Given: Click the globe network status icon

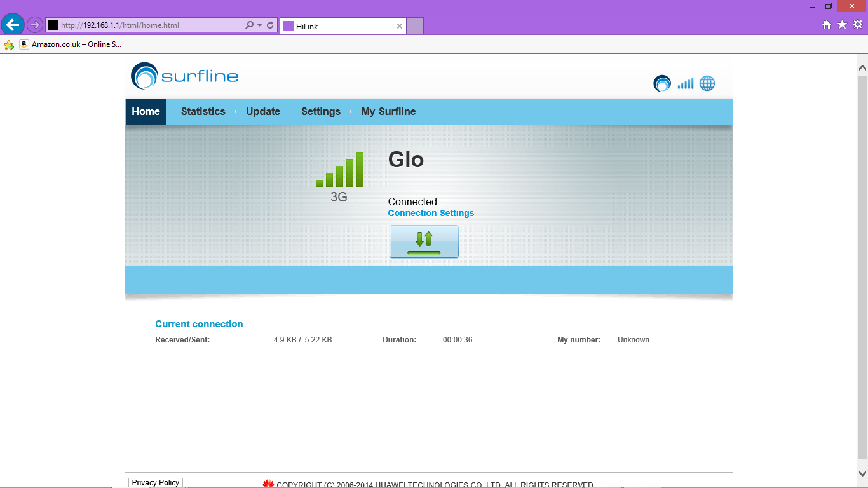Looking at the screenshot, I should click(x=707, y=83).
